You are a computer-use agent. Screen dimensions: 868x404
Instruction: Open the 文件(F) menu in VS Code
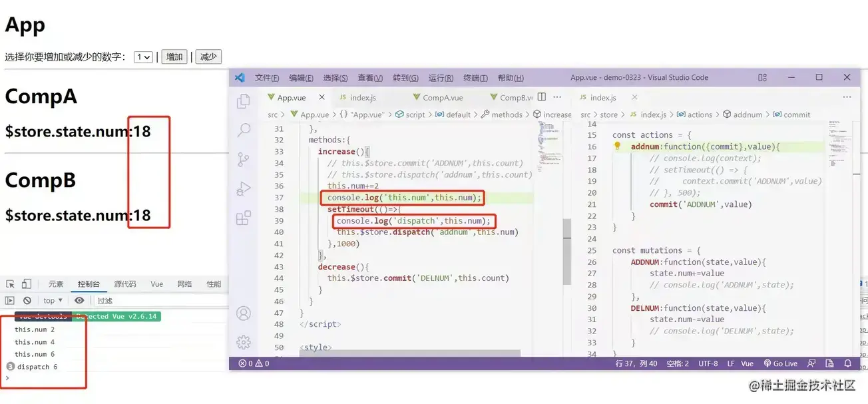(x=267, y=78)
